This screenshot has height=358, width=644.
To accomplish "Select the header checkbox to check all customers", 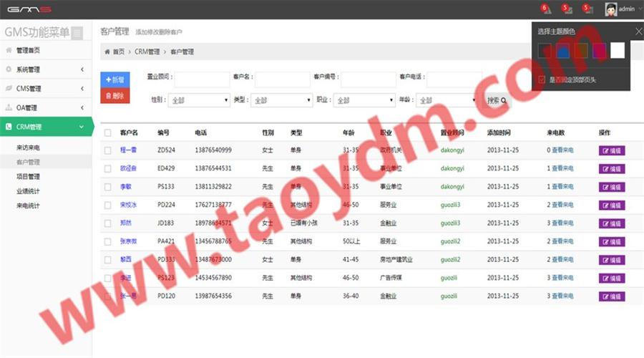I will click(x=107, y=132).
